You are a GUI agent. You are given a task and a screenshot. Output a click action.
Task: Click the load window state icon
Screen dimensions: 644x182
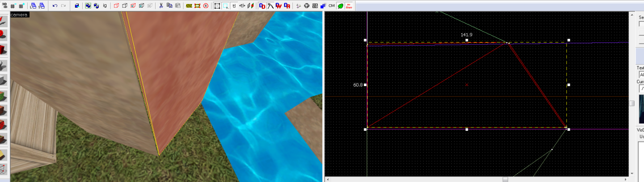coord(34,6)
